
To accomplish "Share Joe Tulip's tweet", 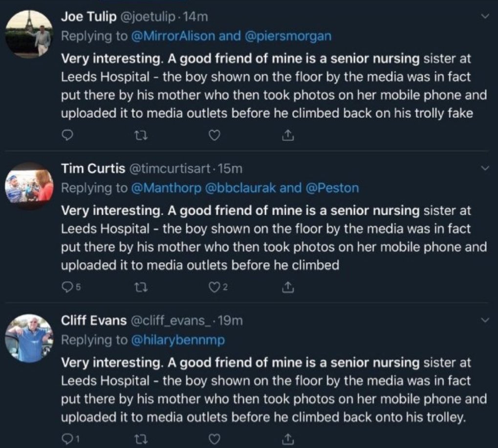I will tap(288, 134).
